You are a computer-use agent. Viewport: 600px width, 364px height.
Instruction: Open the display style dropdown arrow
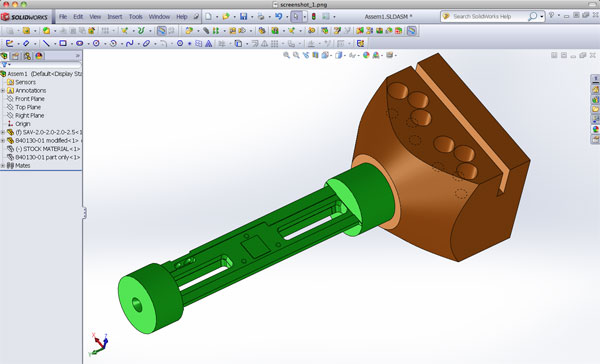click(x=345, y=55)
